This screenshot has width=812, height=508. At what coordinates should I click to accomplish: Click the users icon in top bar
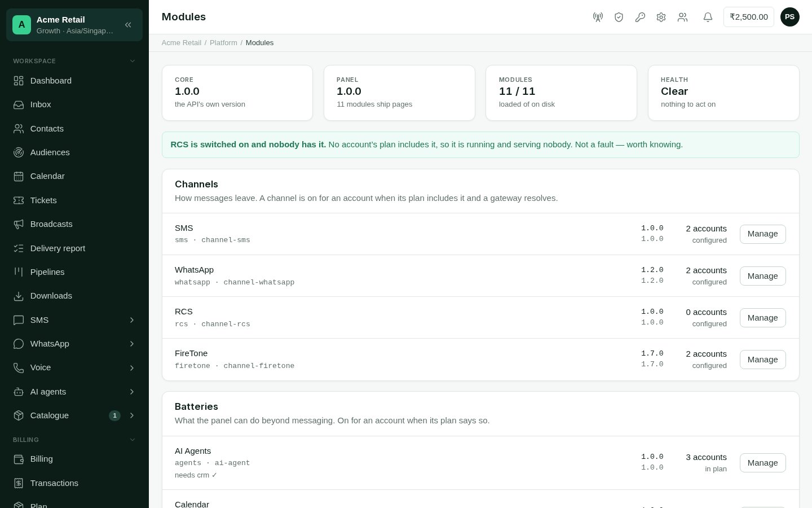682,17
